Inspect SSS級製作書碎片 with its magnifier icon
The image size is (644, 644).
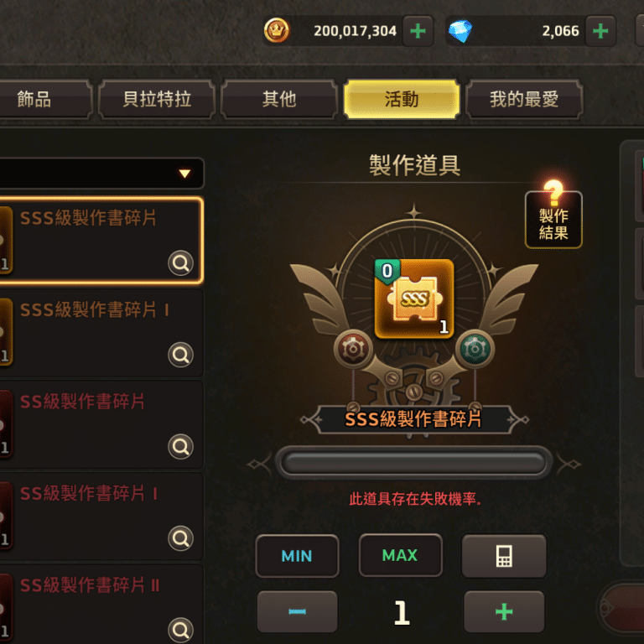coord(181,262)
